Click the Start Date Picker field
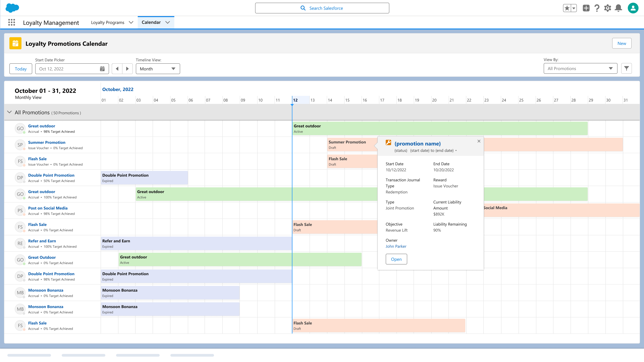Screen dimensions: 644x362 [x=72, y=69]
